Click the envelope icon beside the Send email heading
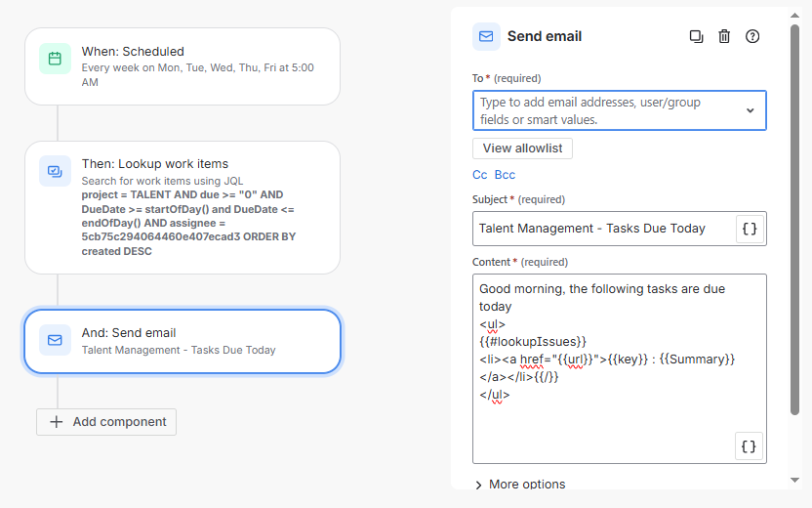 (486, 36)
